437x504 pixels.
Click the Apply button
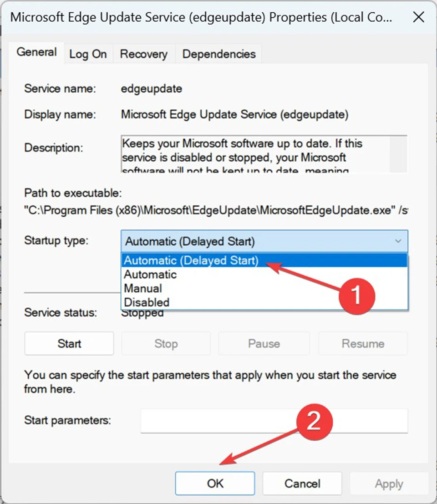(x=389, y=484)
